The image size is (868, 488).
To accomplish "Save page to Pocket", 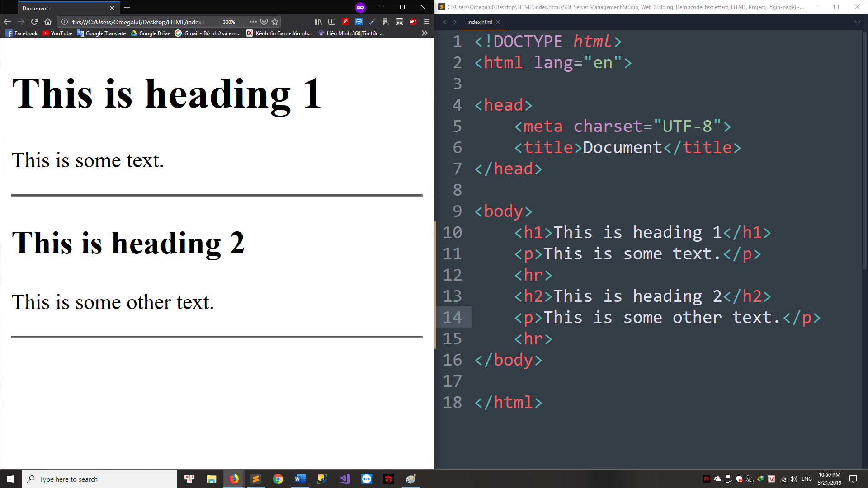I will click(264, 22).
